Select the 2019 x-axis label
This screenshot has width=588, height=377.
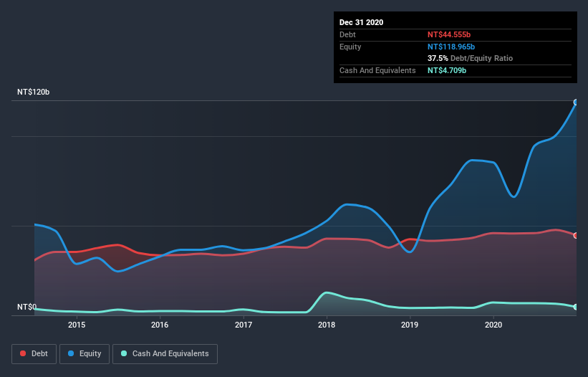[x=410, y=325]
